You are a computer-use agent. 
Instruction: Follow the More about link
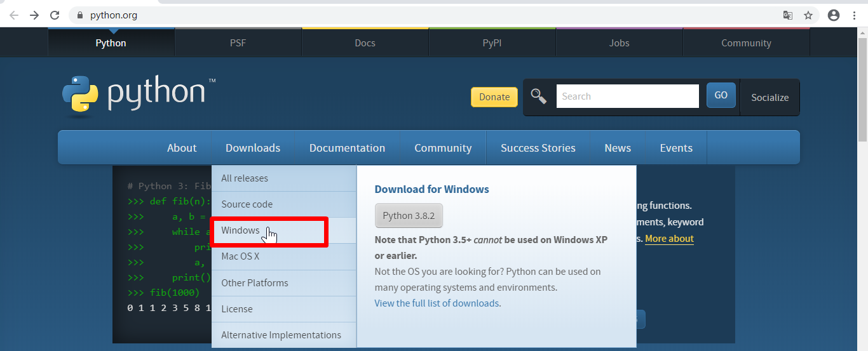669,239
